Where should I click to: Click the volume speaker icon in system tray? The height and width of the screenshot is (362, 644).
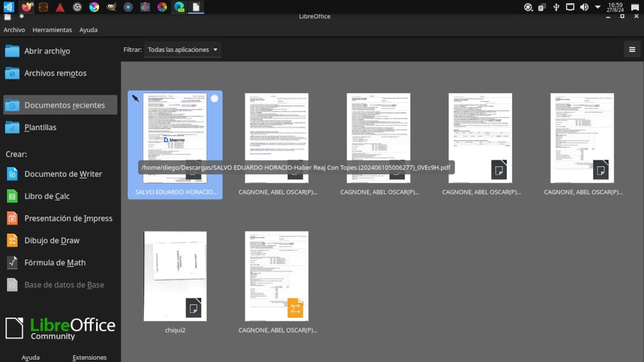tap(584, 7)
